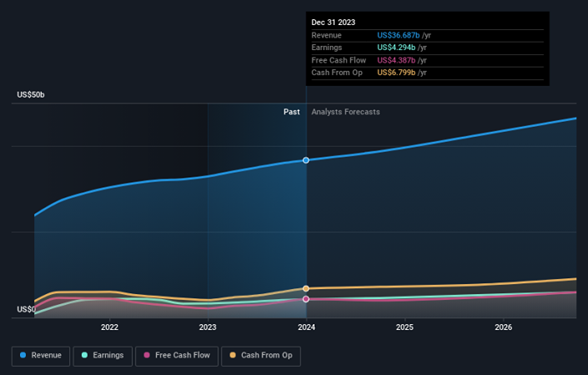This screenshot has height=375, width=588.
Task: Click the US$6.799b cash from op value
Action: pos(396,72)
